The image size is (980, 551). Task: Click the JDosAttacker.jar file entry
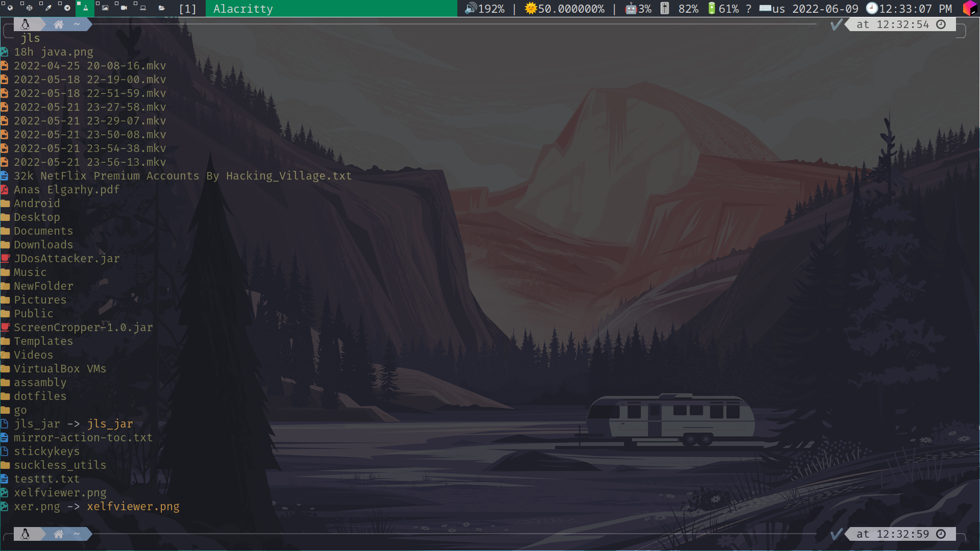(66, 259)
